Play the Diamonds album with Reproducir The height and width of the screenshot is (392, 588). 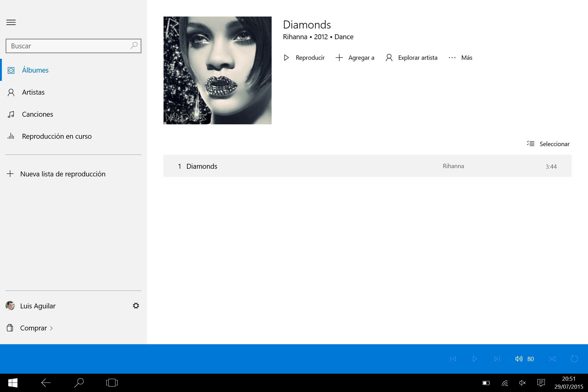tap(304, 58)
